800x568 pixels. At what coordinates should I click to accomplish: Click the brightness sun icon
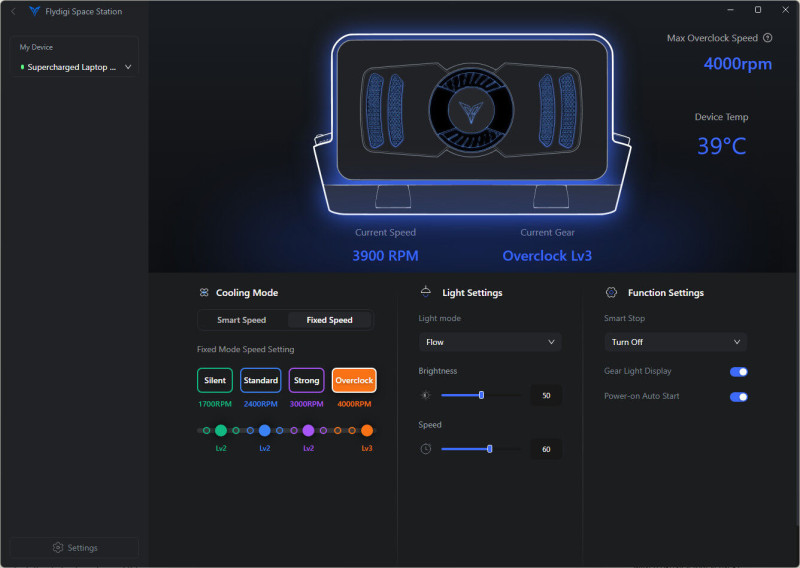click(x=426, y=395)
